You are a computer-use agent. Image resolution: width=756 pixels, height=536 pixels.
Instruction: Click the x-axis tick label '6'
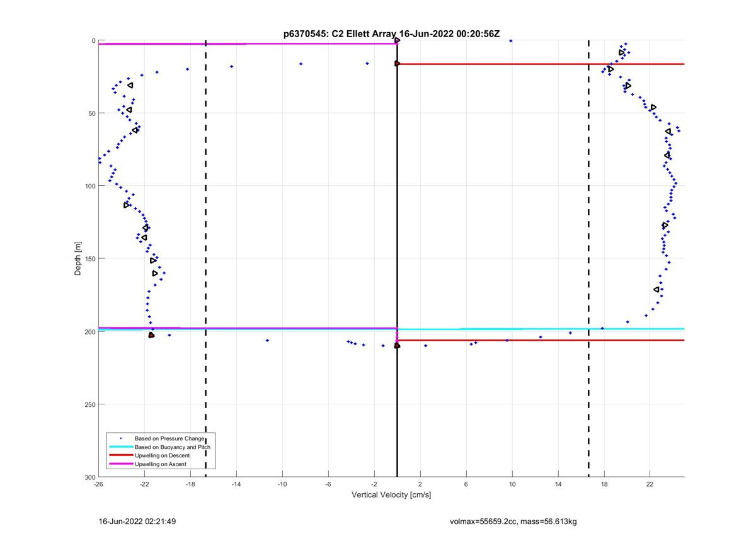(466, 484)
